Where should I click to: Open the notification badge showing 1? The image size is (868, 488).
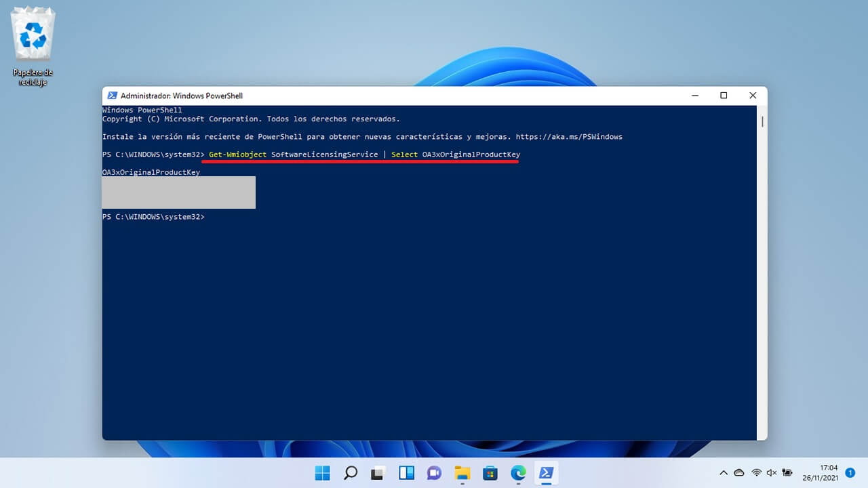(850, 472)
